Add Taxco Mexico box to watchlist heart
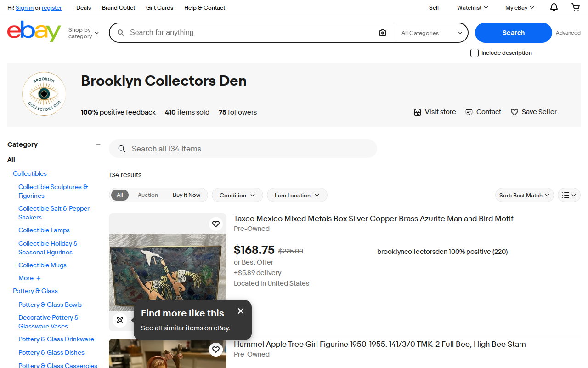Viewport: 588px width, 368px height. click(x=216, y=224)
